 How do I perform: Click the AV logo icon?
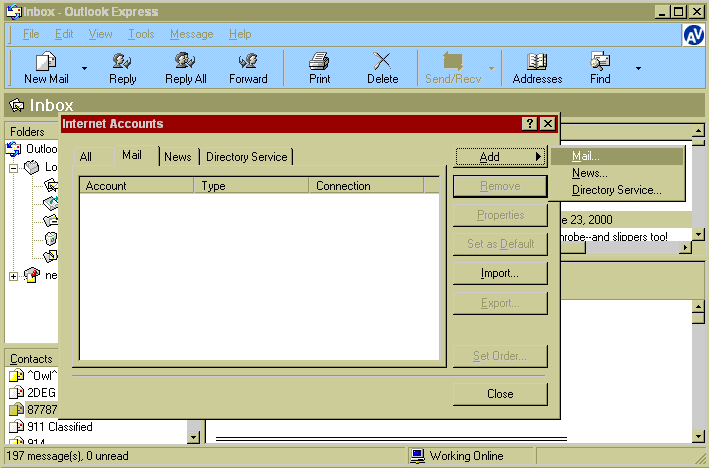[x=693, y=35]
